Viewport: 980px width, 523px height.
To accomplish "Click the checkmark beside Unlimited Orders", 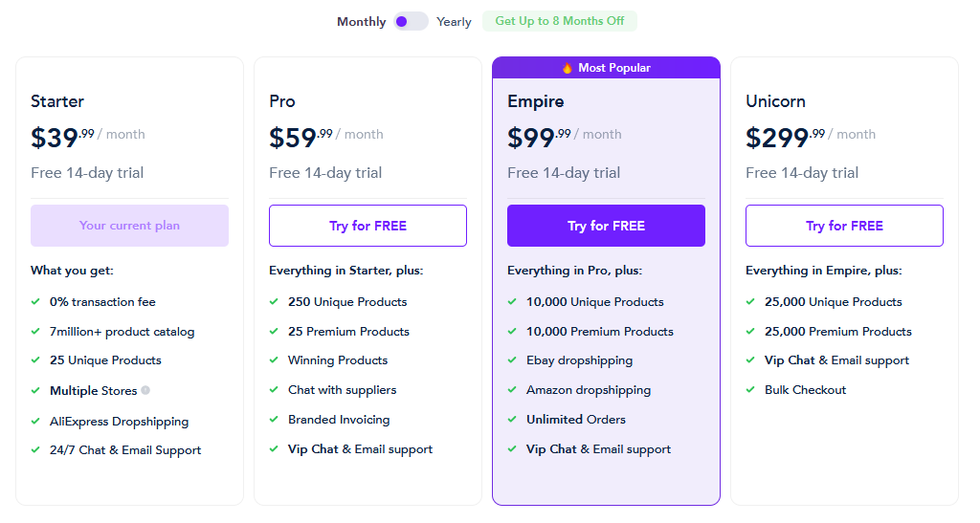I will [x=512, y=420].
